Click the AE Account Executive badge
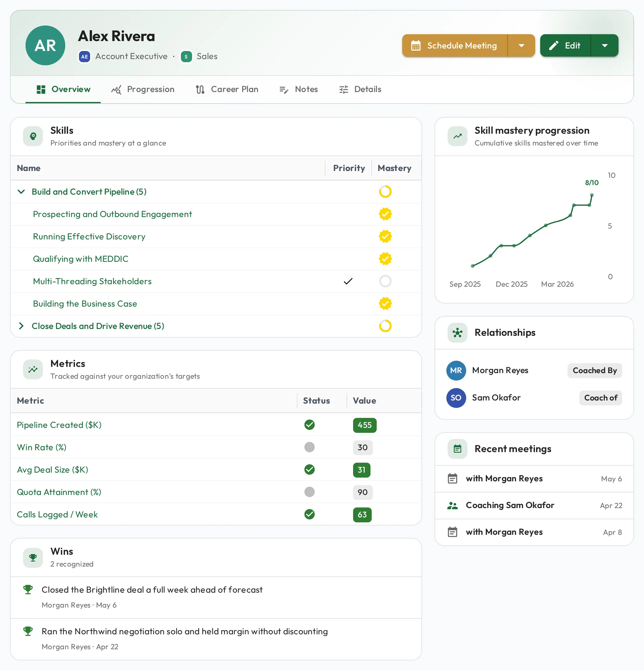This screenshot has height=671, width=644. 85,57
